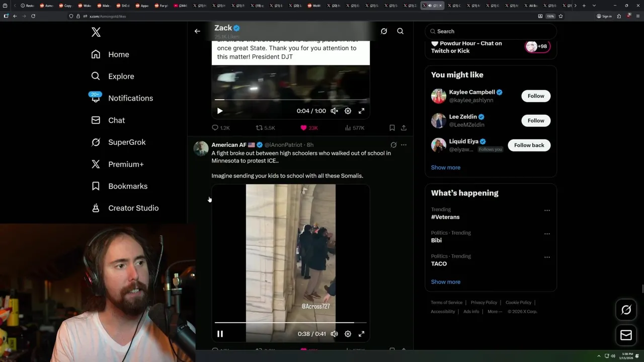The width and height of the screenshot is (644, 362).
Task: Reload the page in the browser toolbar
Action: pyautogui.click(x=33, y=16)
